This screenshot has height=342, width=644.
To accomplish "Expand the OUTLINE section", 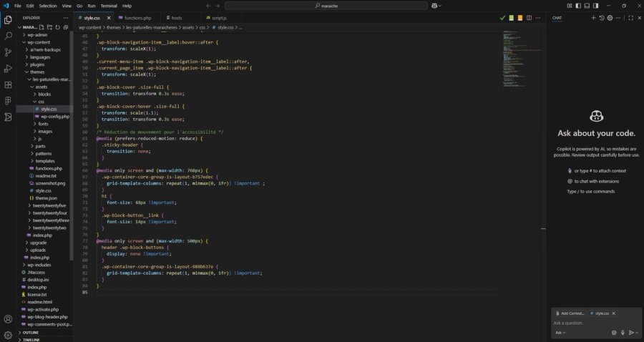I will click(31, 333).
